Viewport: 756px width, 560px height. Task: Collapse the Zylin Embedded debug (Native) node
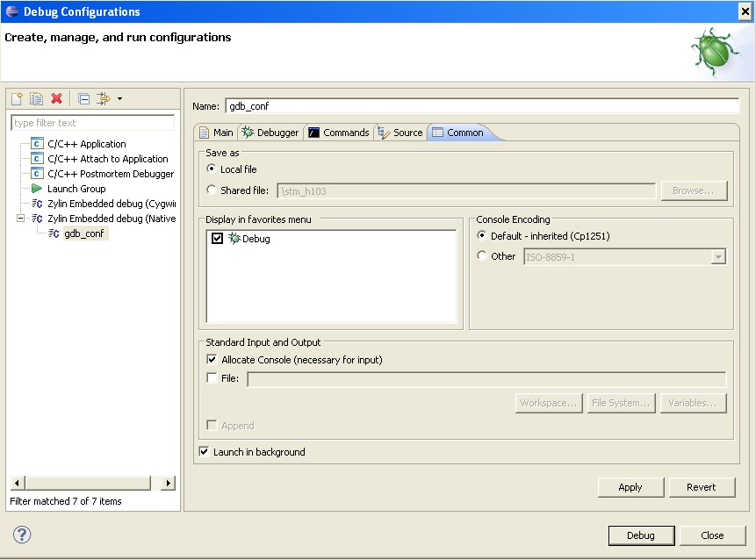click(x=22, y=219)
